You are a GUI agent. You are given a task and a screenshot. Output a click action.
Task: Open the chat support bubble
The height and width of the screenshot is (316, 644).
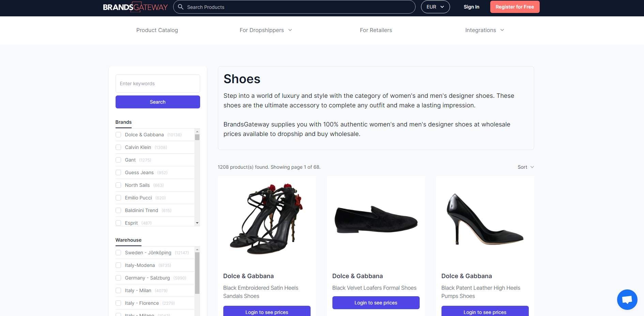627,300
